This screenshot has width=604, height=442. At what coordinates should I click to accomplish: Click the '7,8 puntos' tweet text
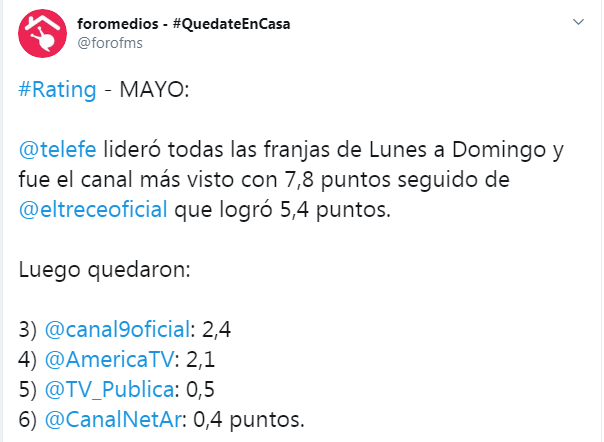point(338,180)
